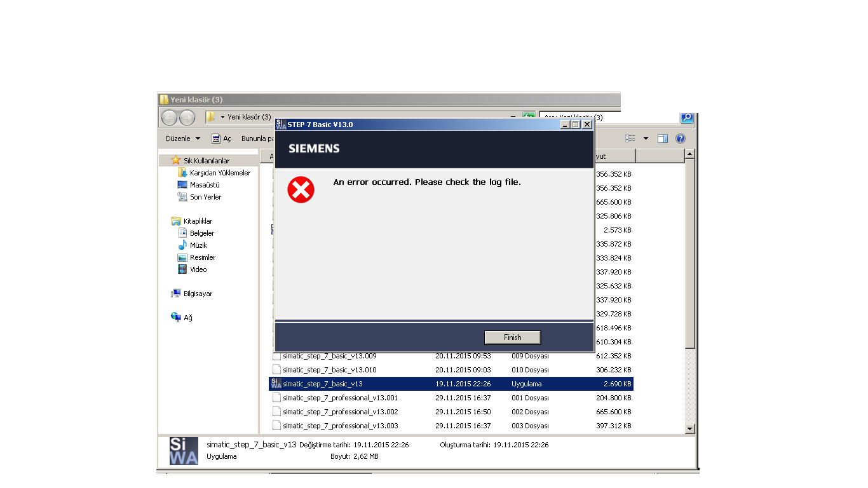
Task: Click the file icon of simatic_step_7_basic_v13.010
Action: click(x=276, y=370)
